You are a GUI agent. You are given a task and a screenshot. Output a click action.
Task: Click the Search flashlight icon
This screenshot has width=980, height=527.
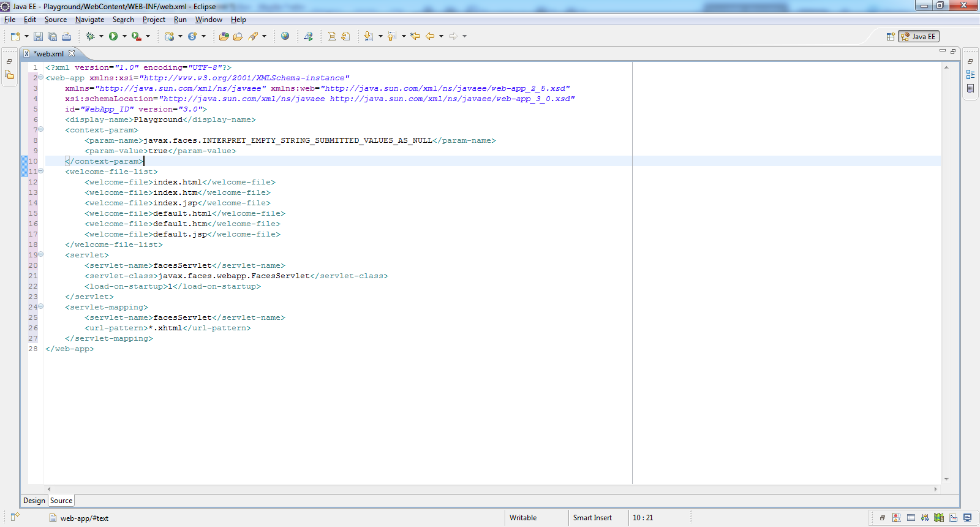point(253,36)
